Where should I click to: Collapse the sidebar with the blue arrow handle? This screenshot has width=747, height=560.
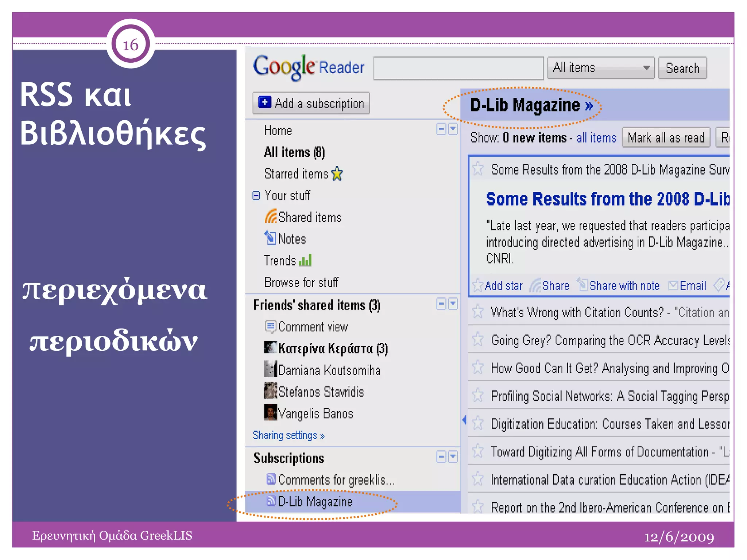tap(464, 420)
